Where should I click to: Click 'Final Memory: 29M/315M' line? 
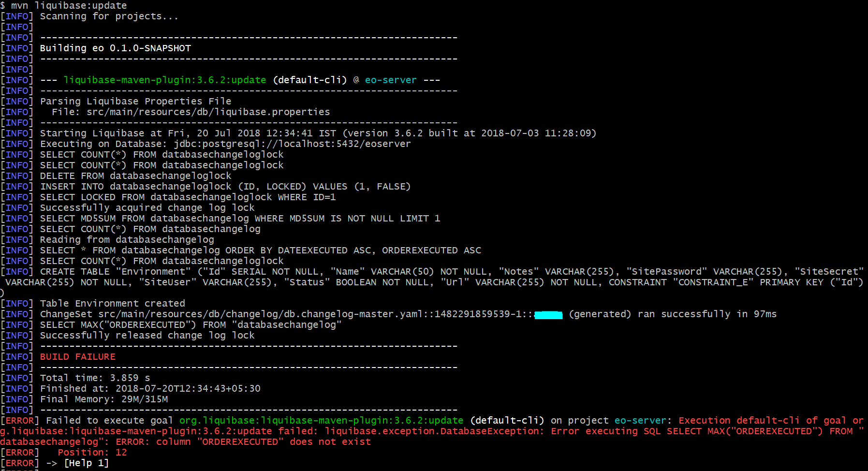[x=104, y=399]
